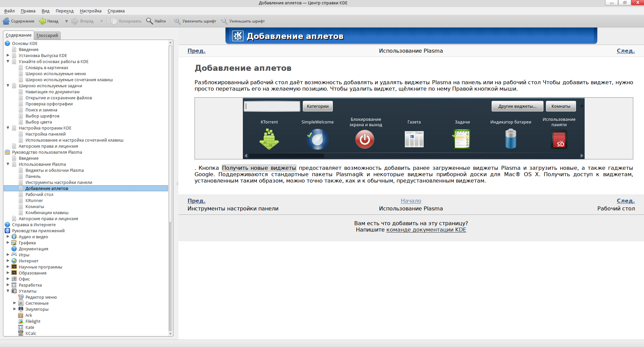Switch to the Глоссарий tab
644x347 pixels.
click(47, 35)
